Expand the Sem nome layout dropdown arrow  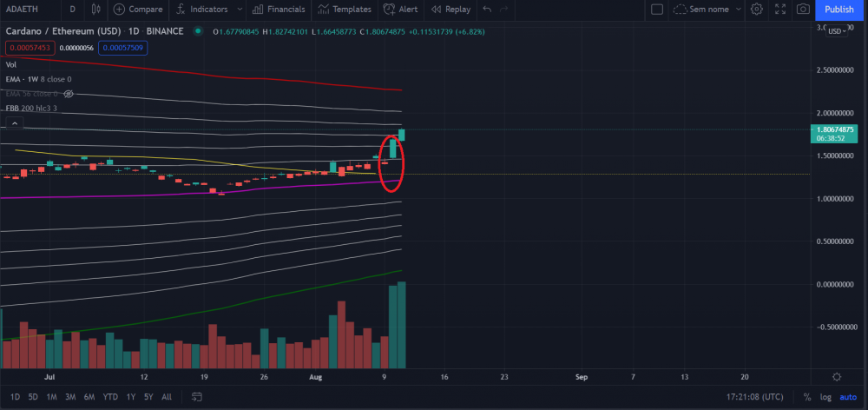[x=739, y=10]
